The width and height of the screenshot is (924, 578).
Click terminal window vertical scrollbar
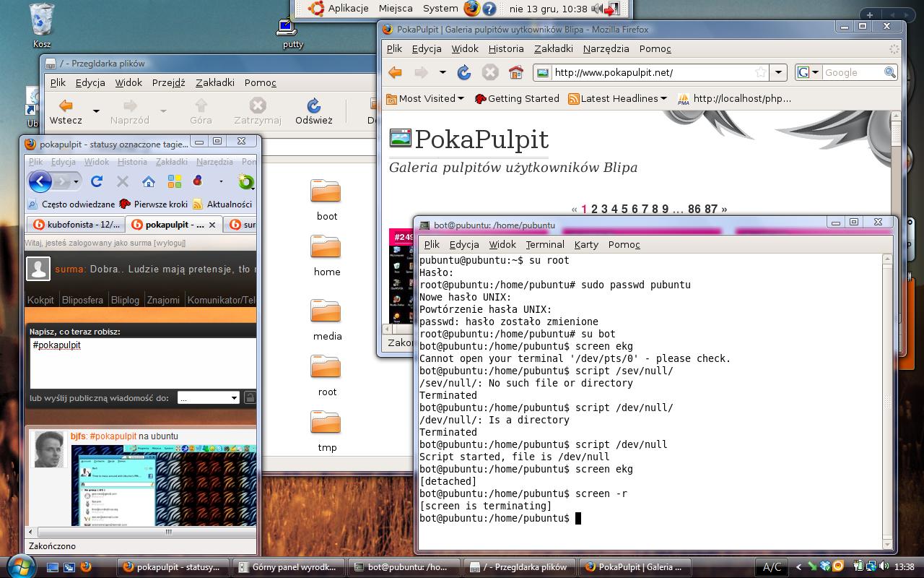point(888,401)
